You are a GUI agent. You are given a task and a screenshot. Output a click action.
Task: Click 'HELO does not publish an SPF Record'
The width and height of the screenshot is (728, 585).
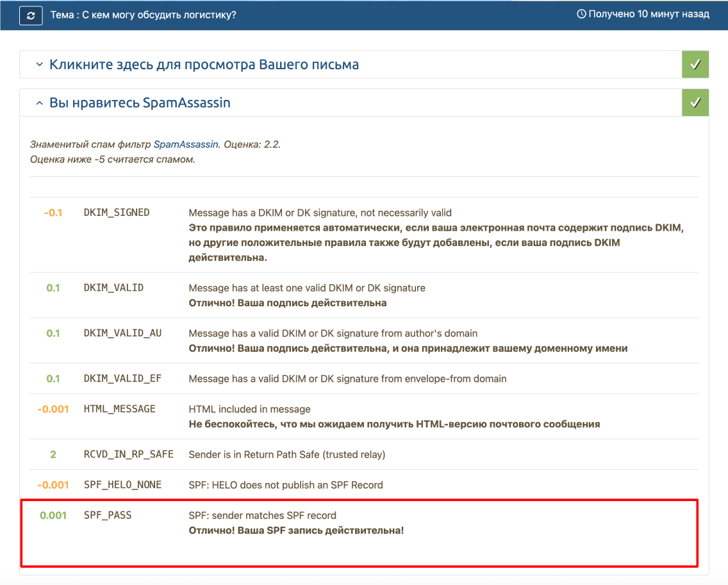286,484
